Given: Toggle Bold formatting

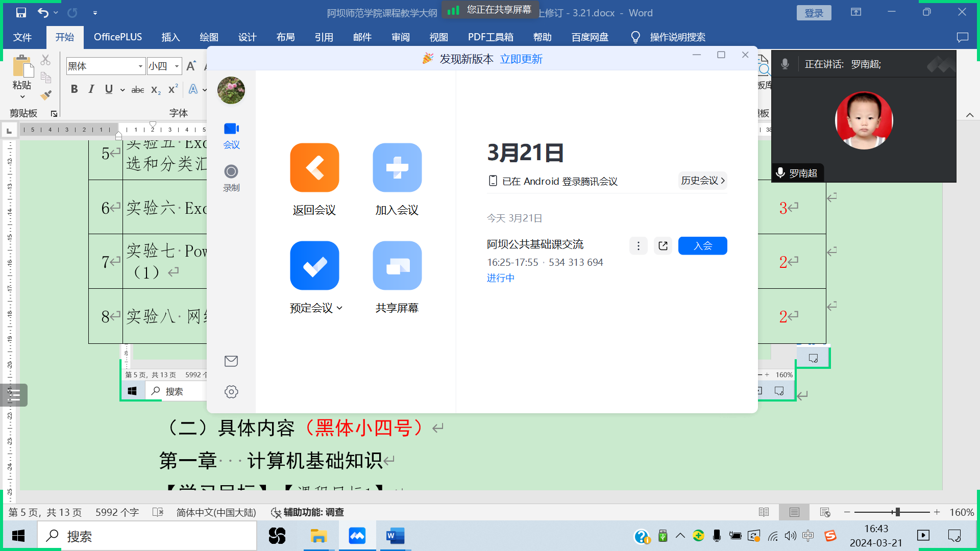Looking at the screenshot, I should coord(75,89).
